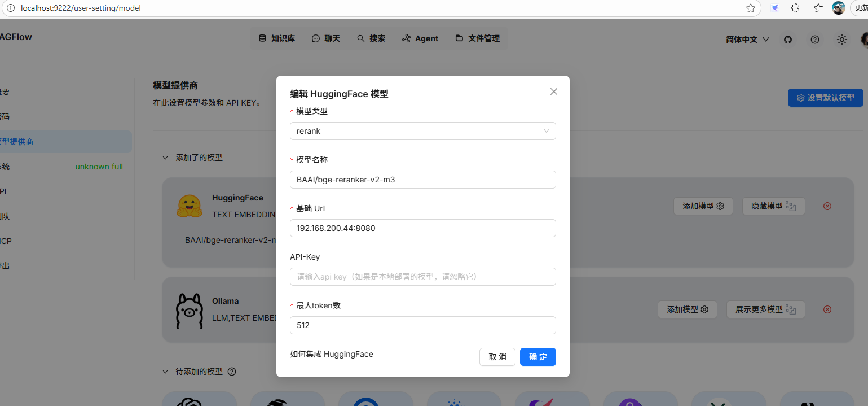
Task: Open the browser favorites icon
Action: 818,8
